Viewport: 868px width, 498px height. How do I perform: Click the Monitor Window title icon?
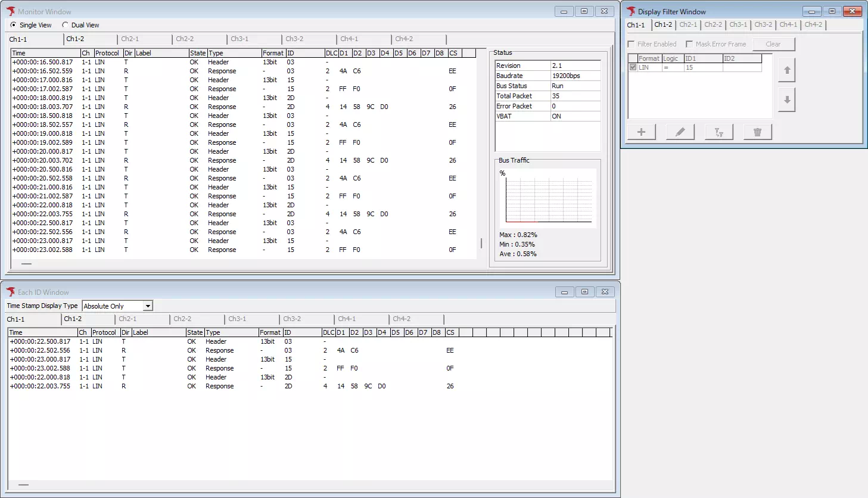tap(11, 11)
